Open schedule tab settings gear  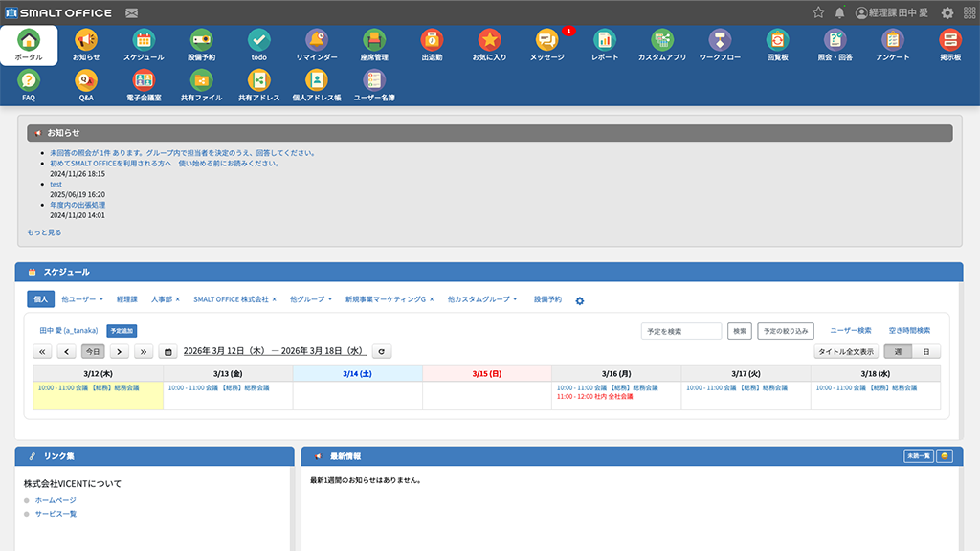tap(579, 300)
